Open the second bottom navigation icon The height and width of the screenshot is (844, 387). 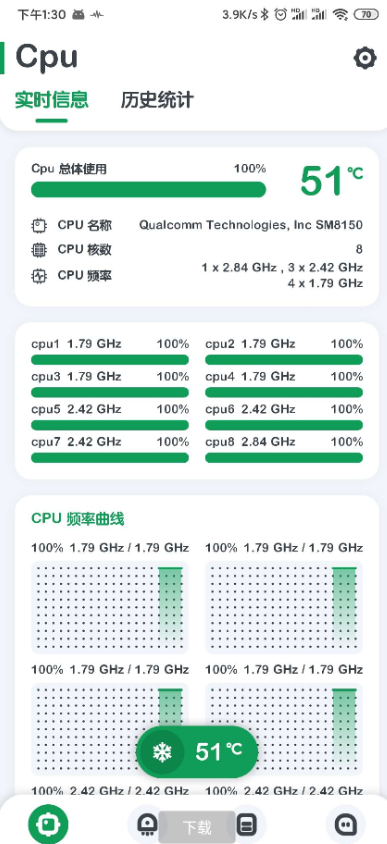tap(147, 824)
